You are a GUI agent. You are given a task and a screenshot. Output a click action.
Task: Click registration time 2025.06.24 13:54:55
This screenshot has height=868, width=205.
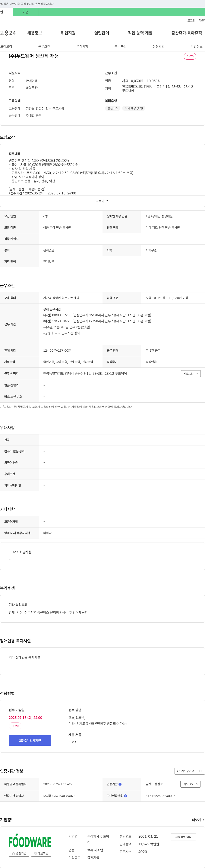coord(58,784)
